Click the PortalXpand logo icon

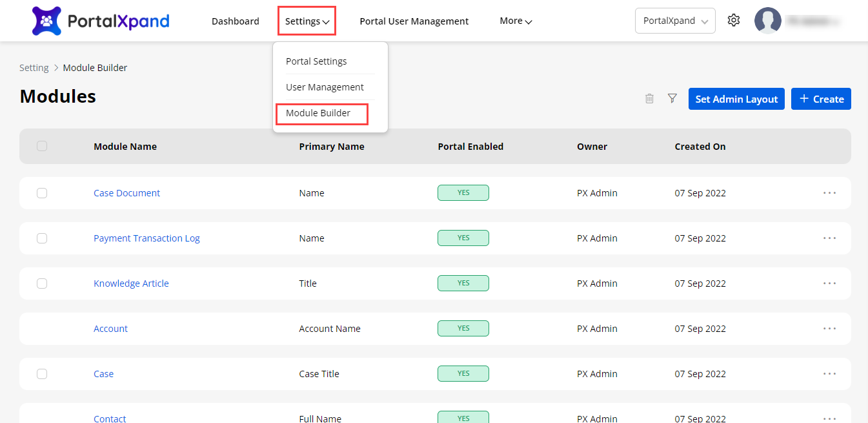46,21
